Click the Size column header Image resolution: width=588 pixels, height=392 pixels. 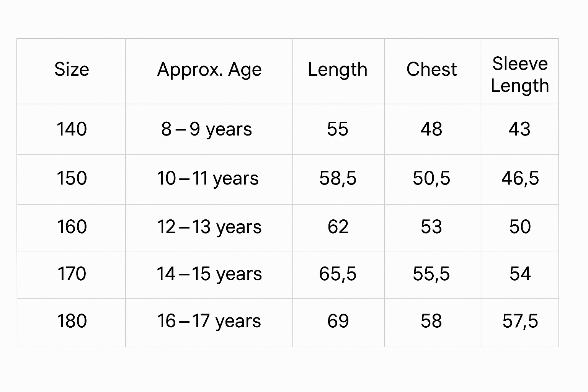[72, 70]
